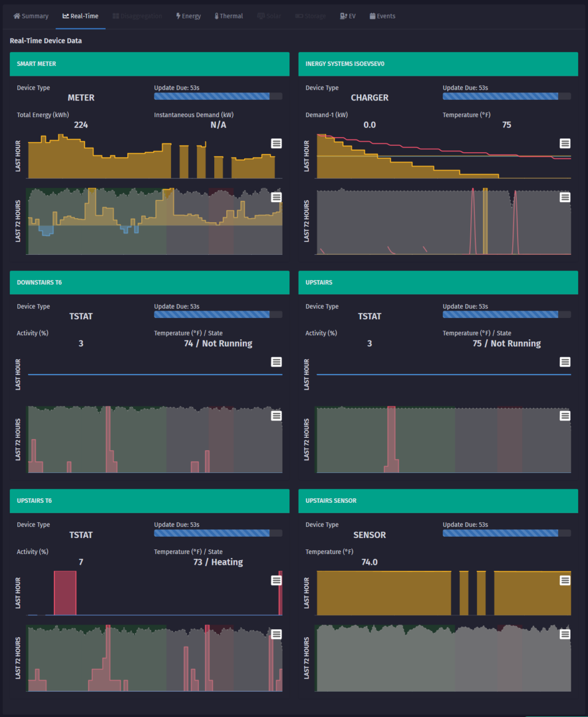Click the Smart Meter last hour energy chart
The width and height of the screenshot is (588, 717).
click(155, 156)
